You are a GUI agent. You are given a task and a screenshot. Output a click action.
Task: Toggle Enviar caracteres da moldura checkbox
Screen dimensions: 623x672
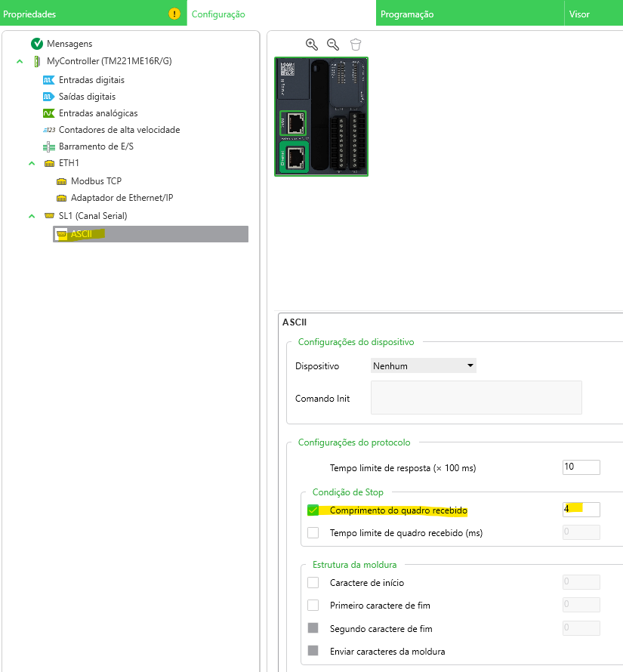(313, 651)
